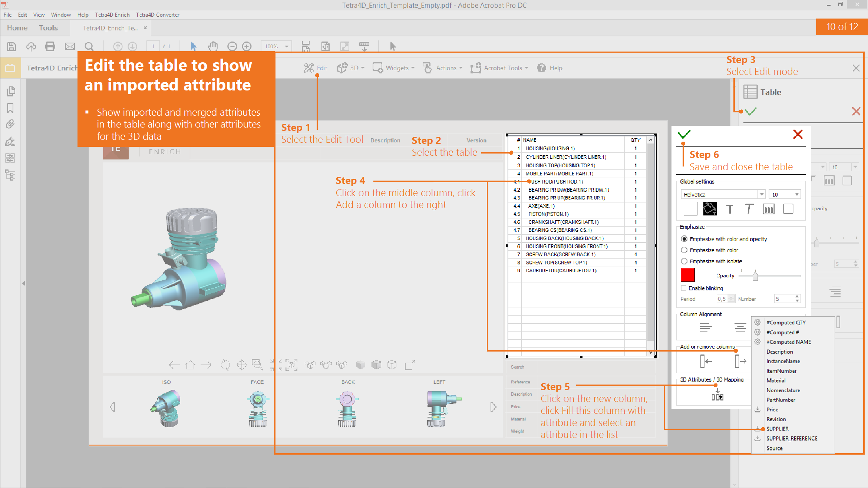Select Price attribute from the list
This screenshot has width=868, height=488.
pyautogui.click(x=772, y=409)
